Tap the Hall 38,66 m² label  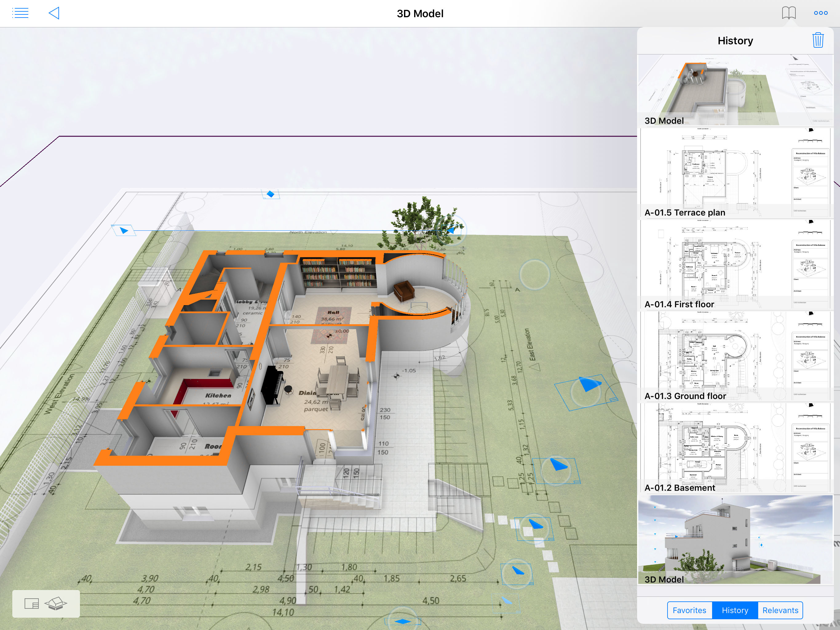click(x=333, y=315)
